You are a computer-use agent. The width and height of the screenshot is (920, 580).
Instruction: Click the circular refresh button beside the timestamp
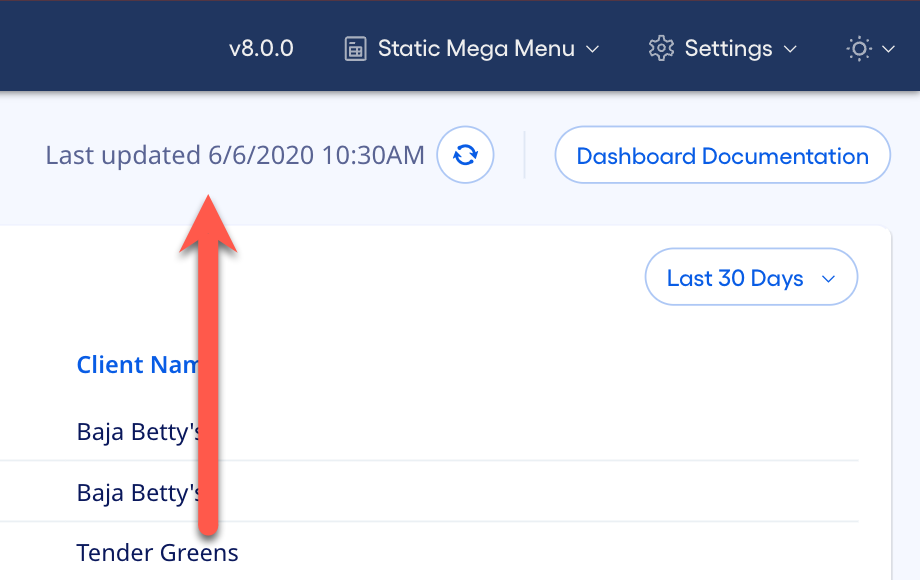tap(464, 155)
